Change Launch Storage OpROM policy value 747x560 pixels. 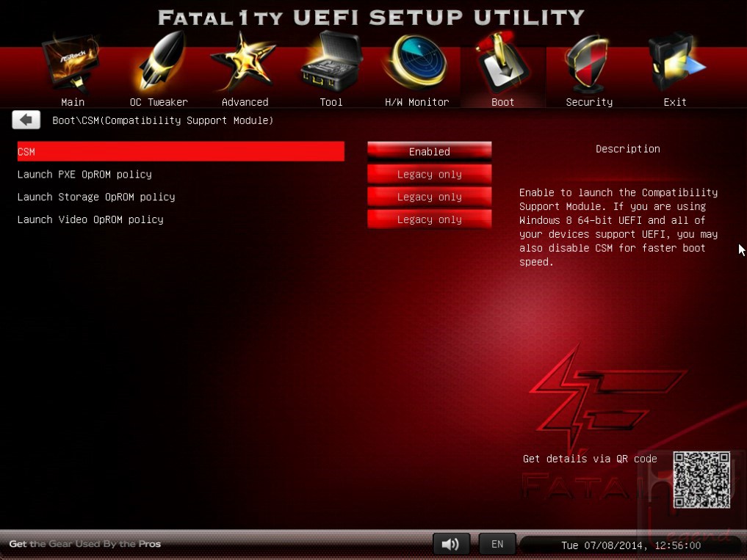(429, 197)
